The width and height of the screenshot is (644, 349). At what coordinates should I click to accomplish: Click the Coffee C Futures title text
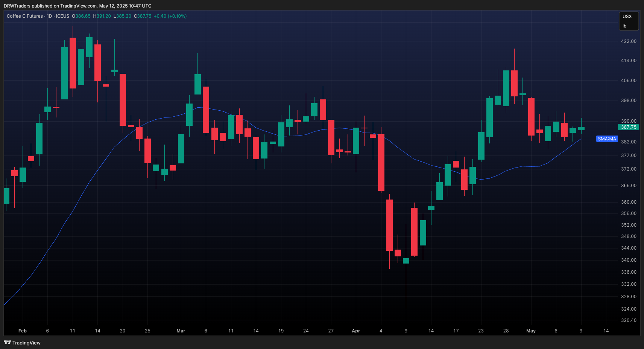25,16
